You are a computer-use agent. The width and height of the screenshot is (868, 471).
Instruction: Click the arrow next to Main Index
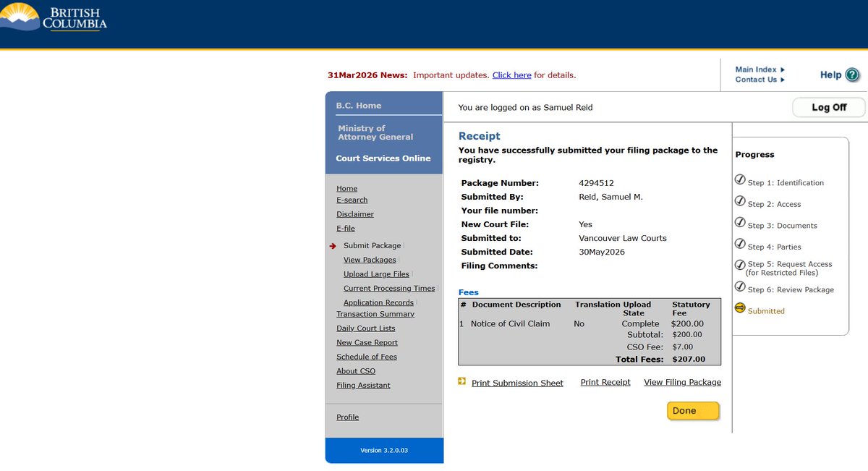[x=783, y=69]
